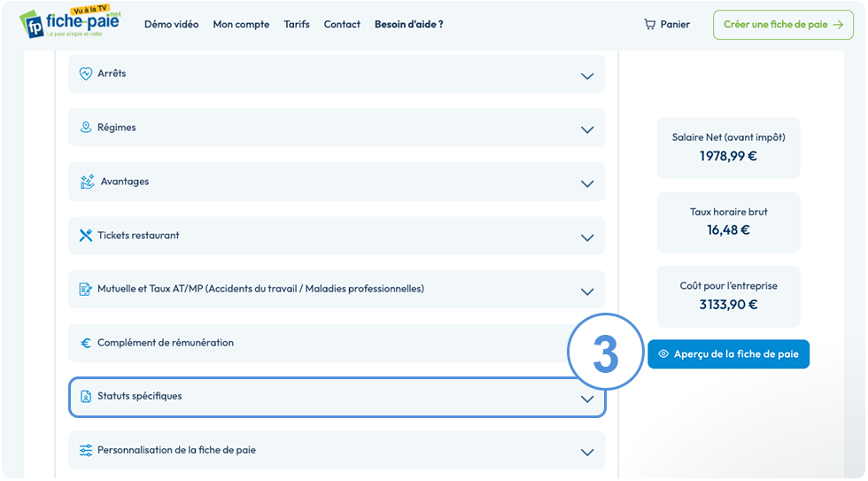Viewport: 868px width, 481px height.
Task: Expand the Statuts spécifiques chevron
Action: coord(587,400)
